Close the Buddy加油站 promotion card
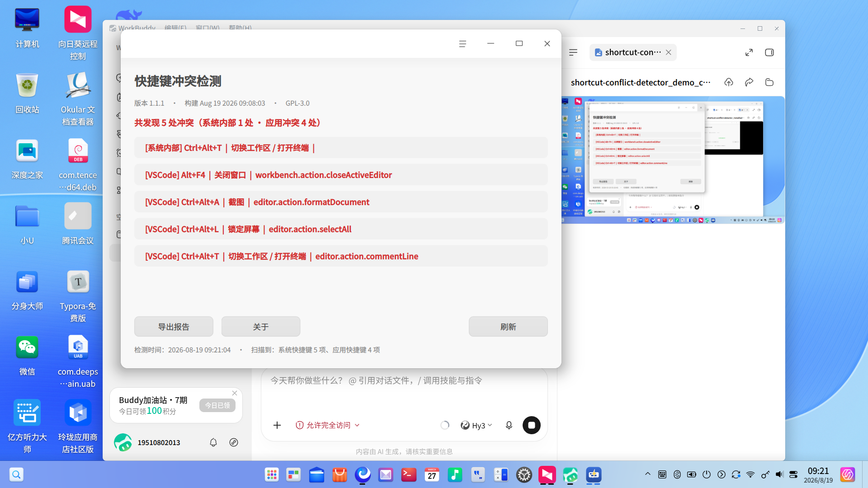Screen dimensions: 868x488 pos(235,393)
